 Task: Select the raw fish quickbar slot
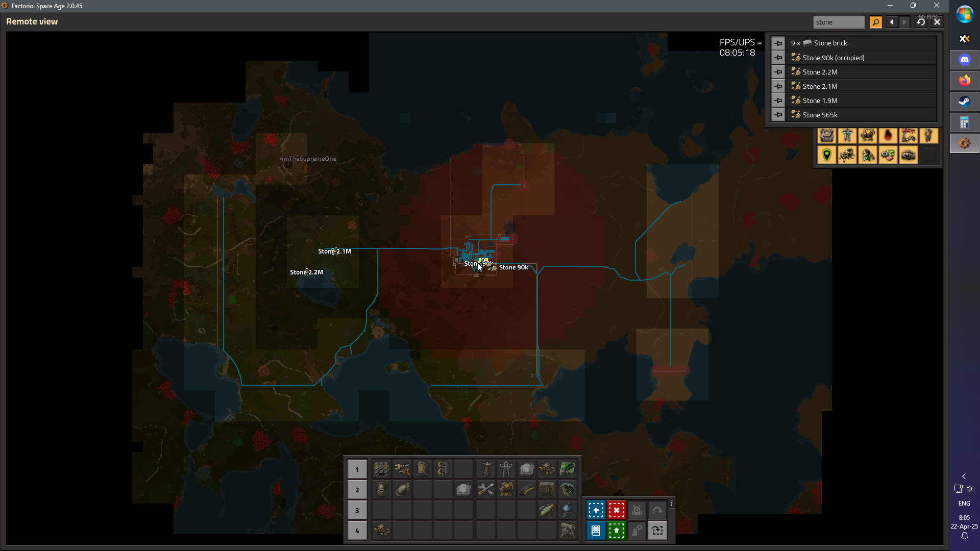pos(547,510)
